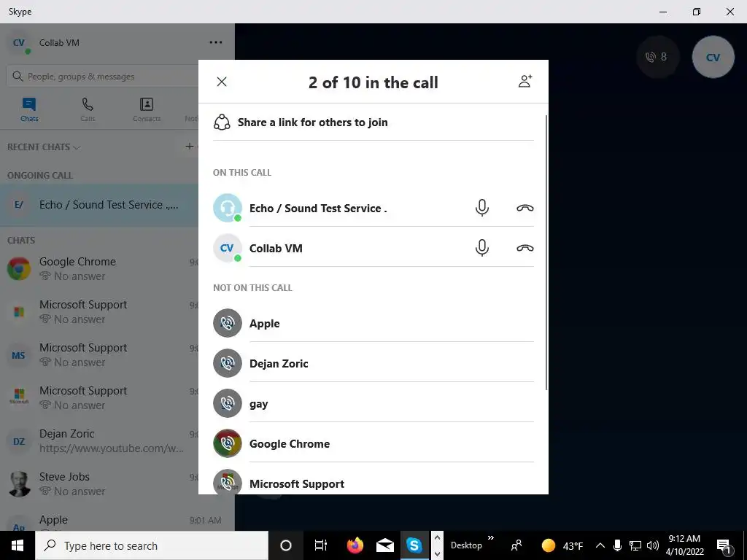Screen dimensions: 747x560
Task: Switch to the Contacts tab
Action: [146, 109]
